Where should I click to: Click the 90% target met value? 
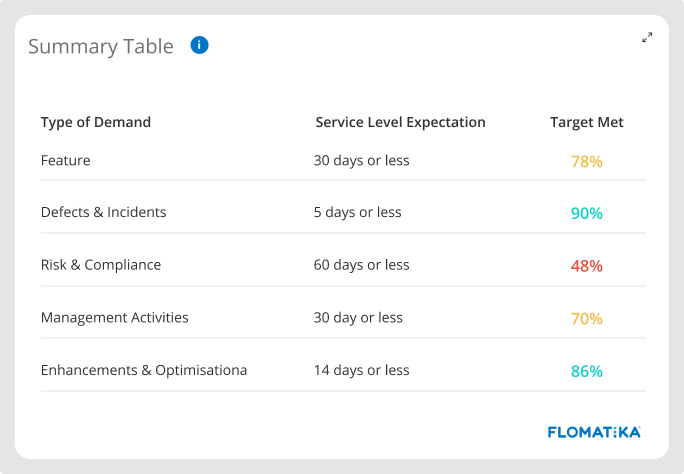(x=586, y=213)
